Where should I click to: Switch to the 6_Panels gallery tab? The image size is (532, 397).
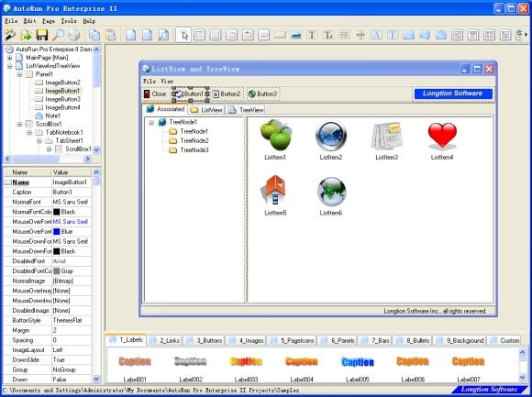pos(338,340)
